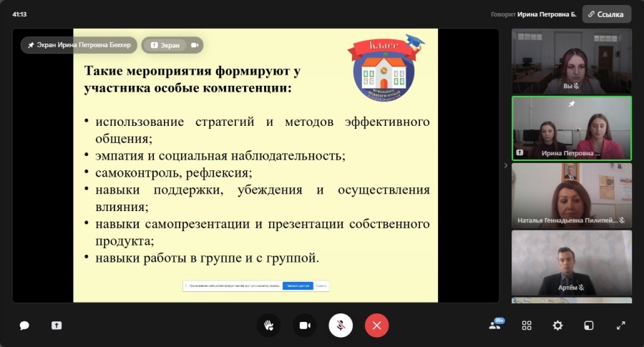Enter fullscreen mode
Viewport: 644px width, 347px height.
pos(620,326)
